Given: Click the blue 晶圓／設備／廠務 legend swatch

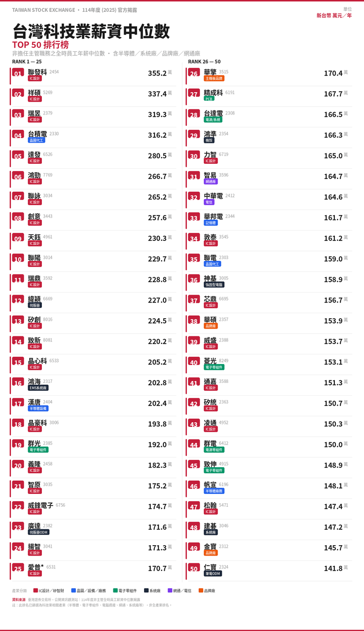Looking at the screenshot, I should (x=73, y=591).
